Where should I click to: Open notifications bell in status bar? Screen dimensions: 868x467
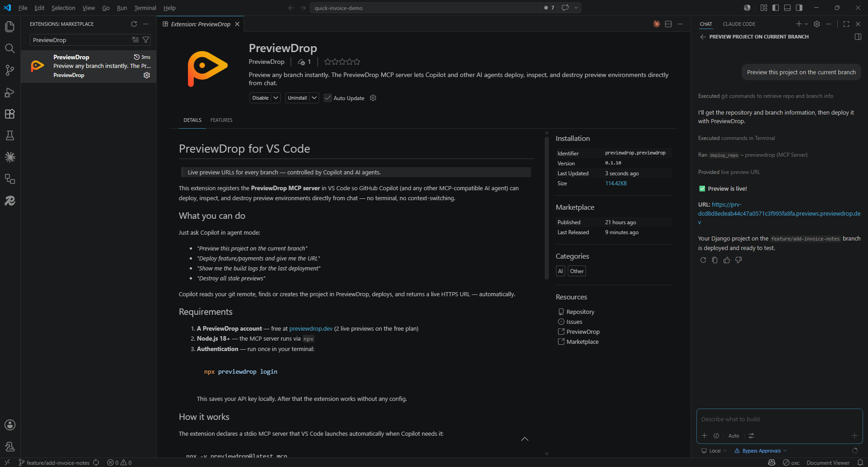[860, 462]
